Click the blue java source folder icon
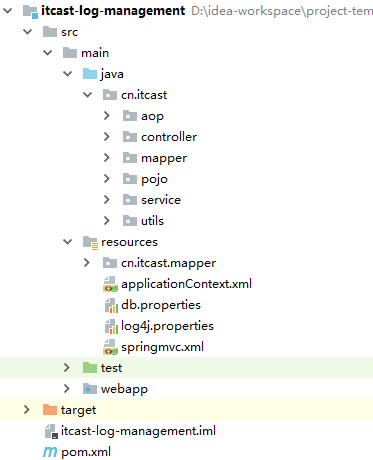The image size is (373, 460). point(90,74)
